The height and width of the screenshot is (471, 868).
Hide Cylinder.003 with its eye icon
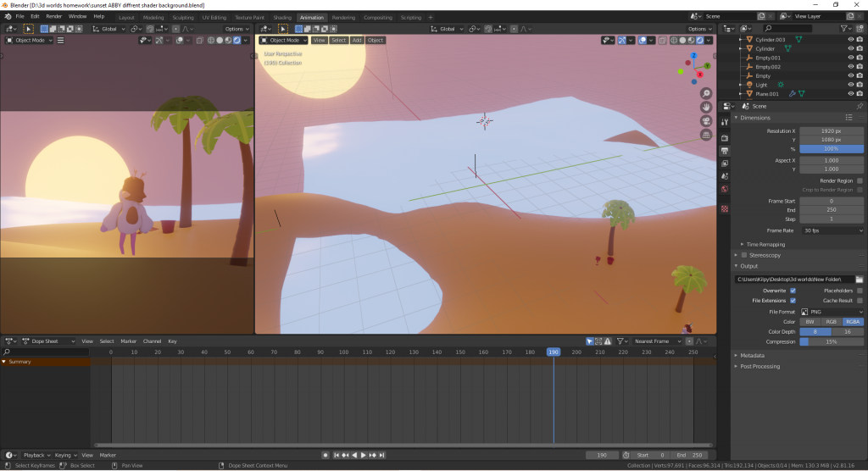coord(851,40)
